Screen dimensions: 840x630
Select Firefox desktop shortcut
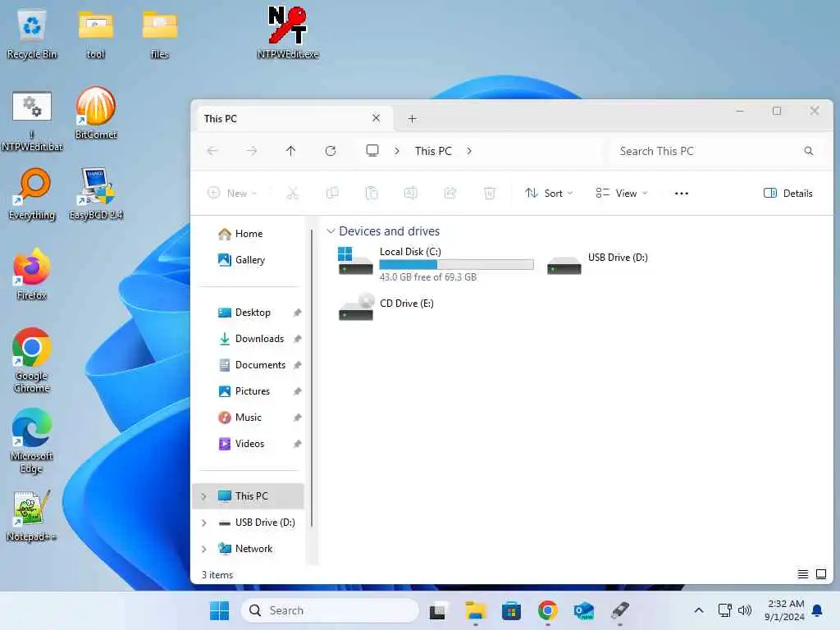point(32,274)
